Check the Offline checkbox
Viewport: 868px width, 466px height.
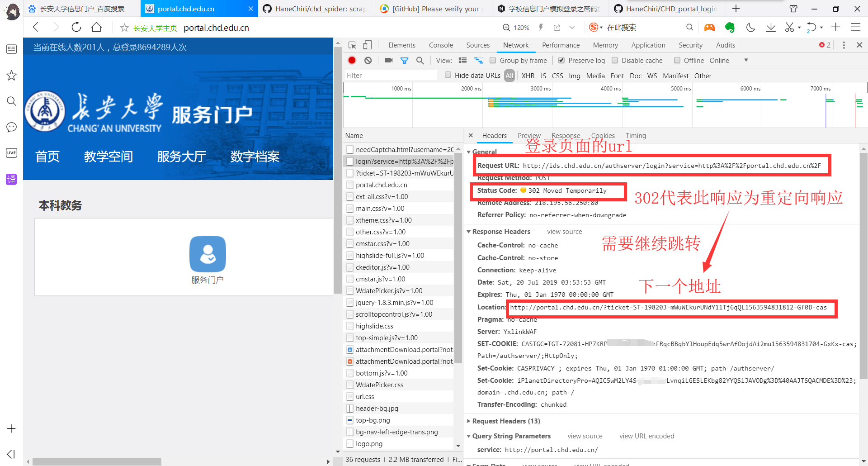(677, 60)
